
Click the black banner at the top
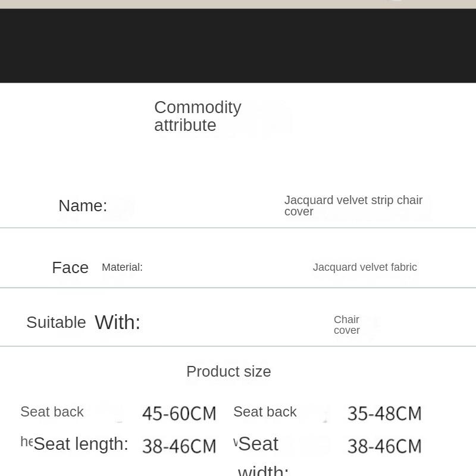pyautogui.click(x=238, y=46)
